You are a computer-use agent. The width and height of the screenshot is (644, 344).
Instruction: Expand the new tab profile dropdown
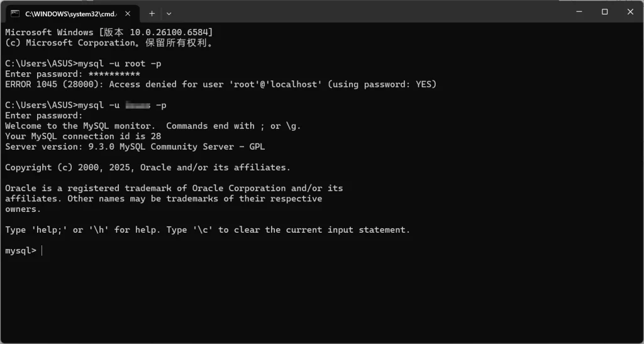click(x=169, y=13)
